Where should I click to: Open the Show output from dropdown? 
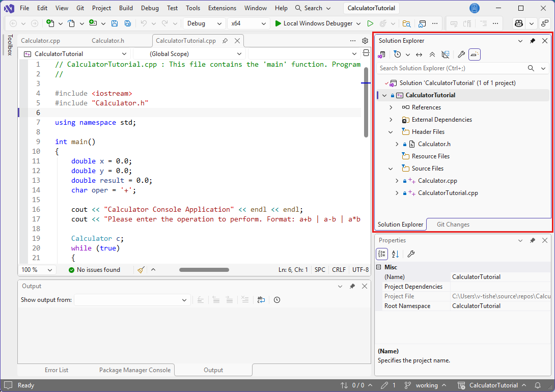[132, 300]
